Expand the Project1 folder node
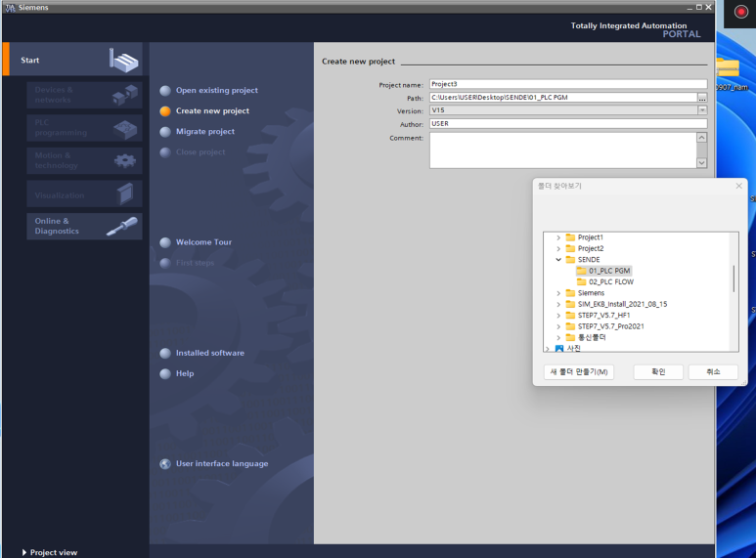Viewport: 756px width, 558px height. pyautogui.click(x=558, y=237)
